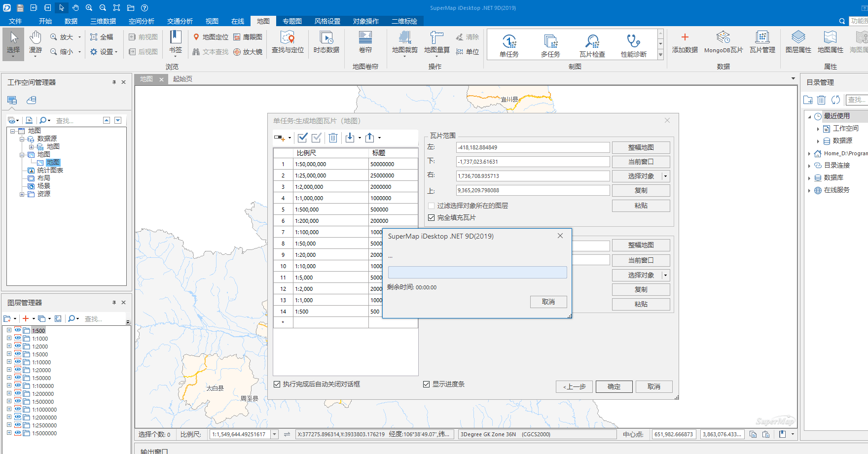Switch to the 风格设置 ribbon tab
Screen dimensions: 868x454
pyautogui.click(x=327, y=21)
